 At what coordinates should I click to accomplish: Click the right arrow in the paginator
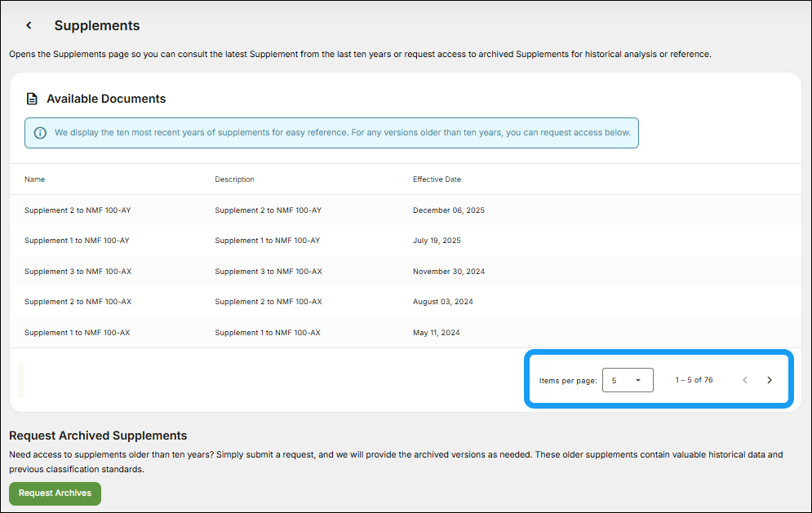pyautogui.click(x=769, y=379)
